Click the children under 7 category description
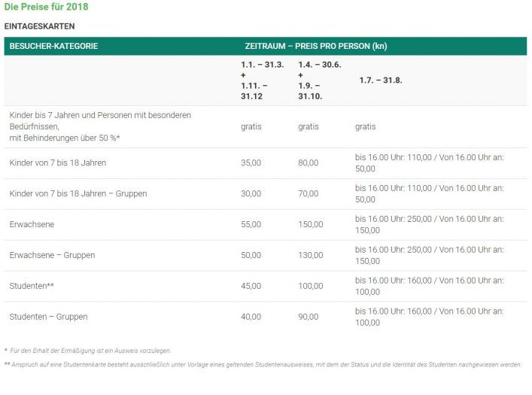Image resolution: width=532 pixels, height=395 pixels. [x=100, y=126]
